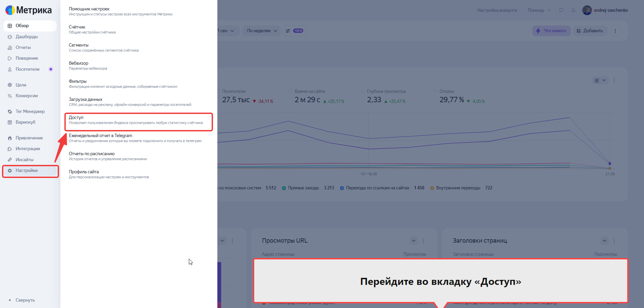Click the Цели target icon

tap(10, 85)
